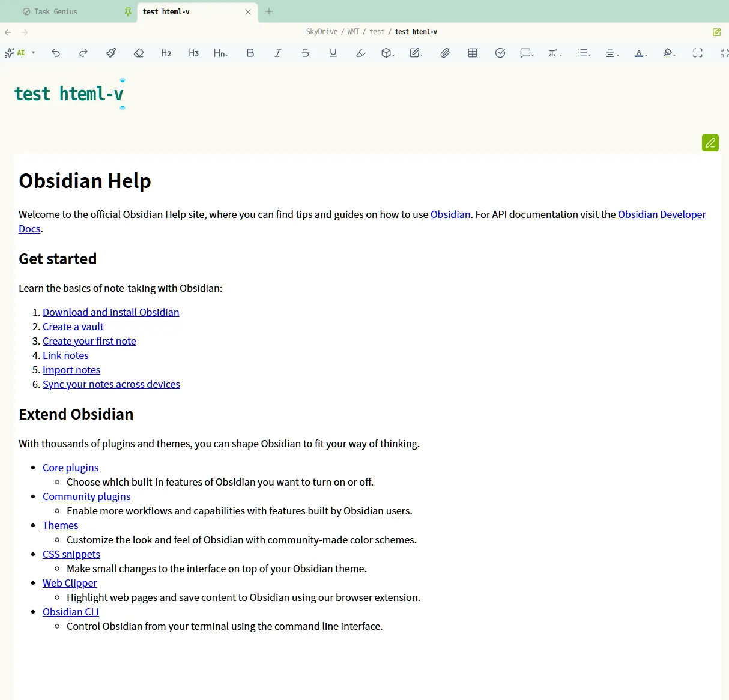Image resolution: width=729 pixels, height=700 pixels.
Task: Toggle strikethrough formatting
Action: pyautogui.click(x=306, y=53)
